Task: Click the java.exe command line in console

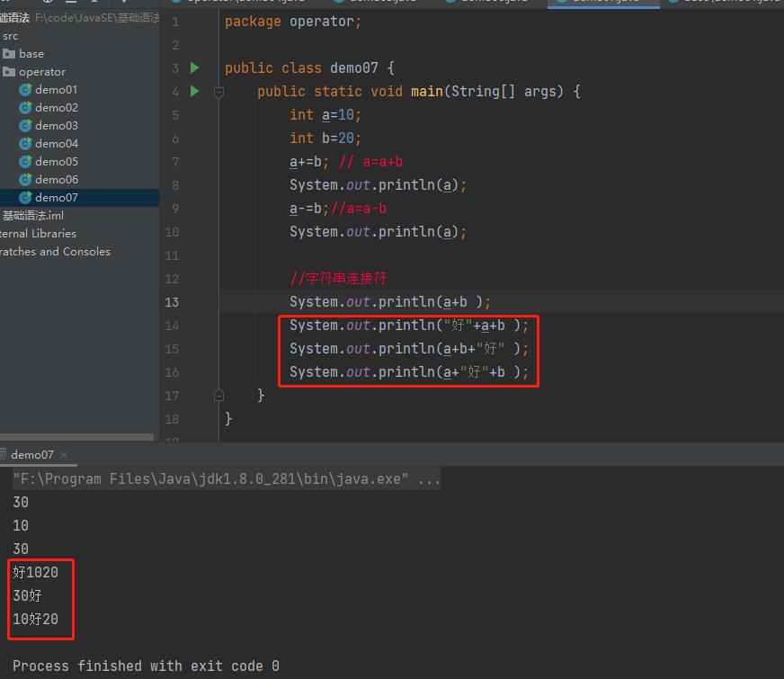Action: [227, 479]
